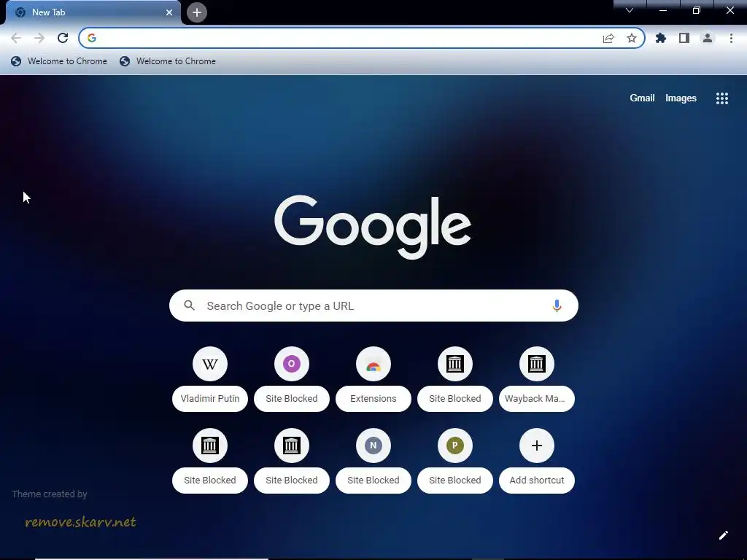Open the Extensions shortcut icon
747x560 pixels.
click(373, 365)
